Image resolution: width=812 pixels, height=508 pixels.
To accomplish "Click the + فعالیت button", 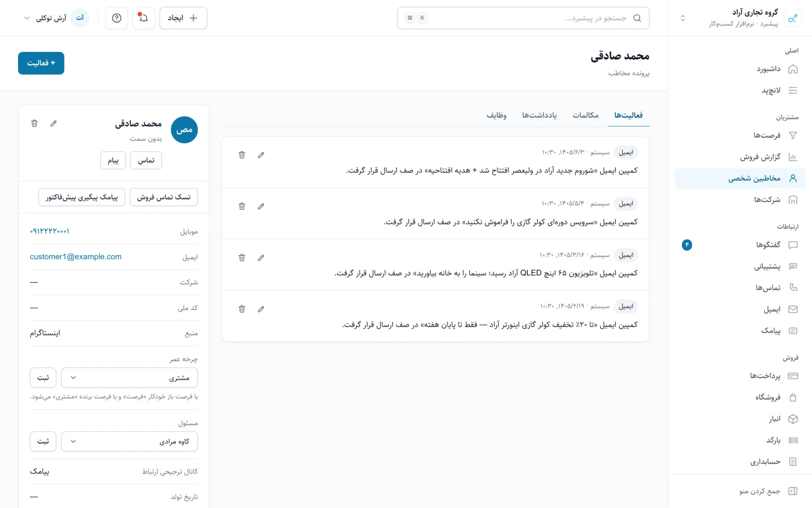I will tap(41, 63).
